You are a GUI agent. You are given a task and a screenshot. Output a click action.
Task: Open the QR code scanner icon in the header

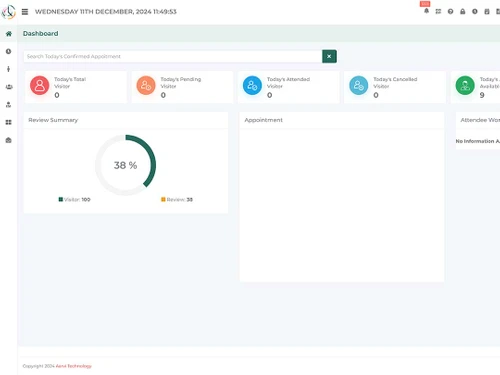pos(438,11)
